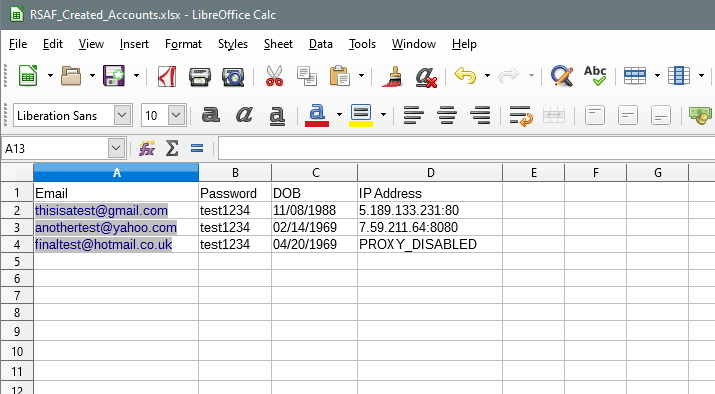Select column D header
The image size is (715, 394).
[x=430, y=173]
